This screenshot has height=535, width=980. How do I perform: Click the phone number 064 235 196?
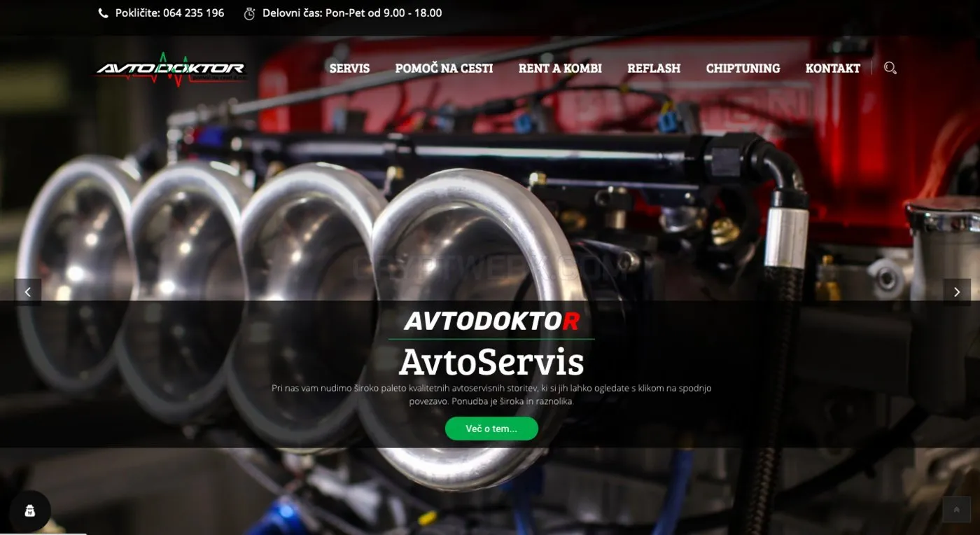(194, 13)
